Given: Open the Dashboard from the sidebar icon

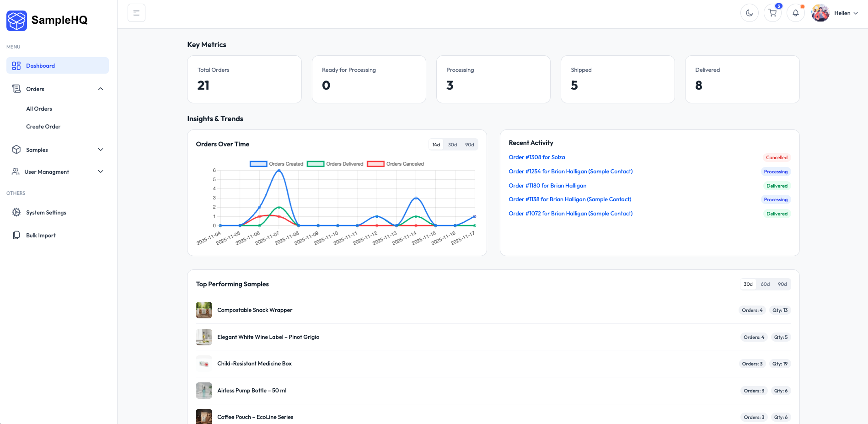Looking at the screenshot, I should pyautogui.click(x=16, y=65).
